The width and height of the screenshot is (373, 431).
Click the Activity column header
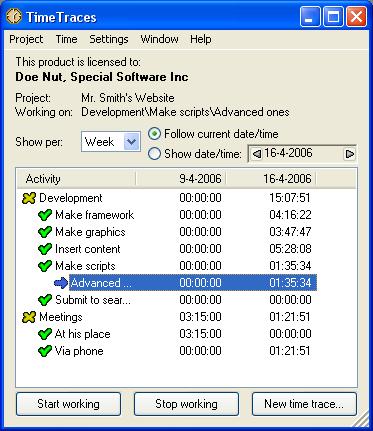[x=76, y=179]
